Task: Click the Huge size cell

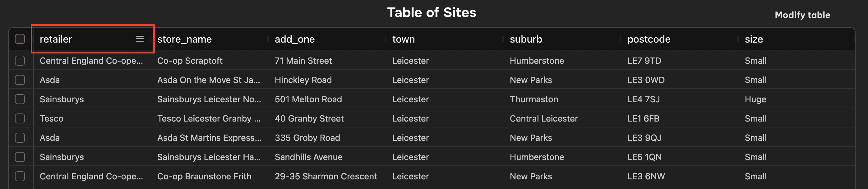Action: (755, 99)
